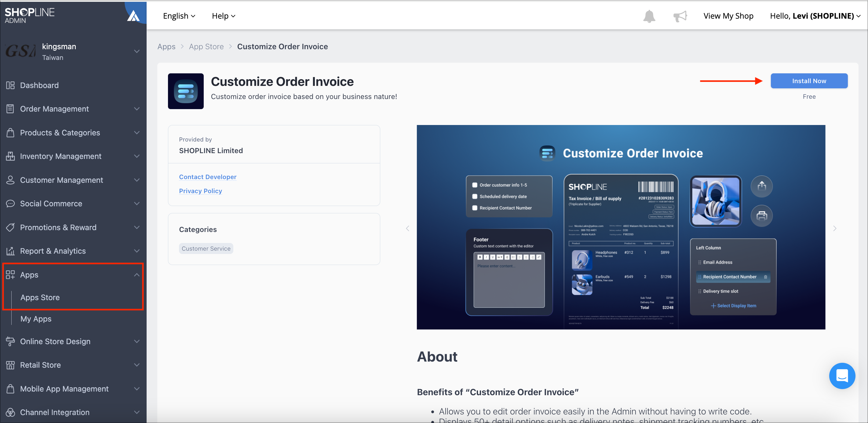Viewport: 868px width, 423px height.
Task: Click the kingsman store logo thumbnail
Action: 21,51
